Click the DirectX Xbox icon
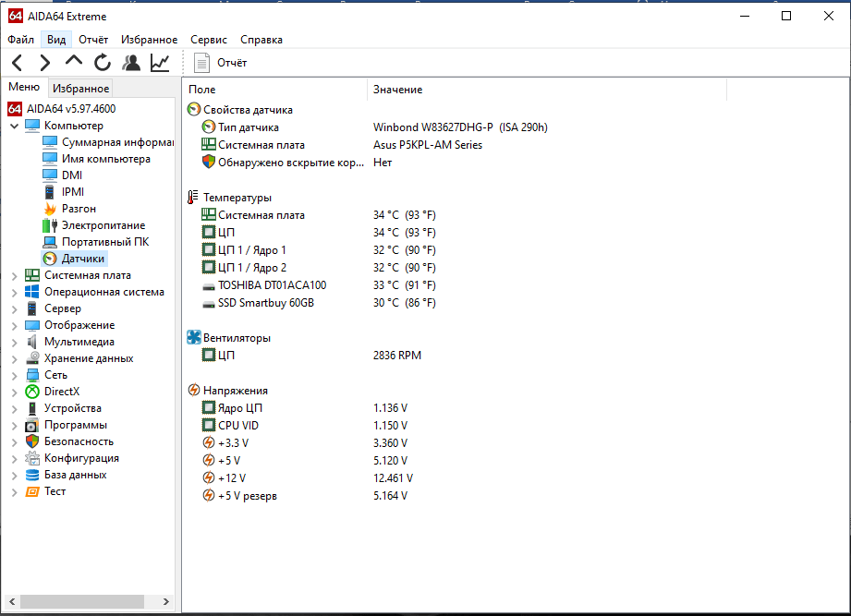This screenshot has height=616, width=851. (32, 392)
